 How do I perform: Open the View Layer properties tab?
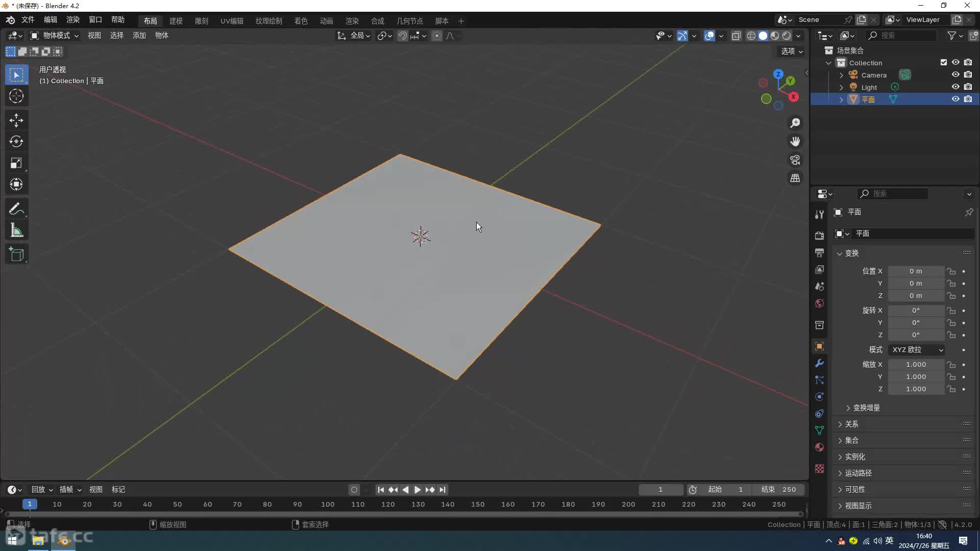coord(819,269)
